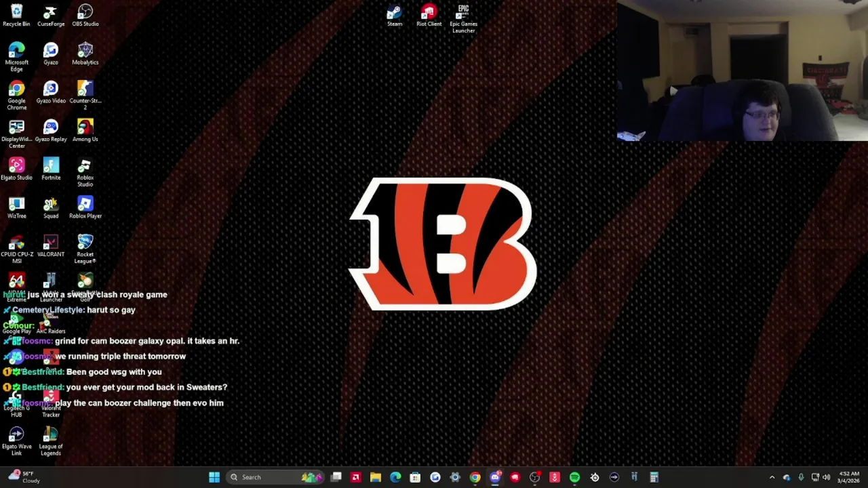This screenshot has width=868, height=488.
Task: Click chat message 'we running triple threat tomorrow'
Action: 120,357
